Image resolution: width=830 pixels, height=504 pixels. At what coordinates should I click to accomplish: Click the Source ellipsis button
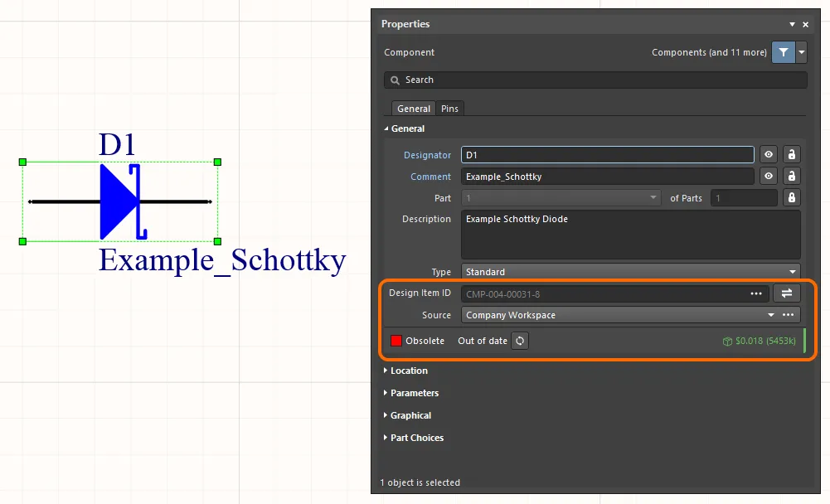[789, 315]
